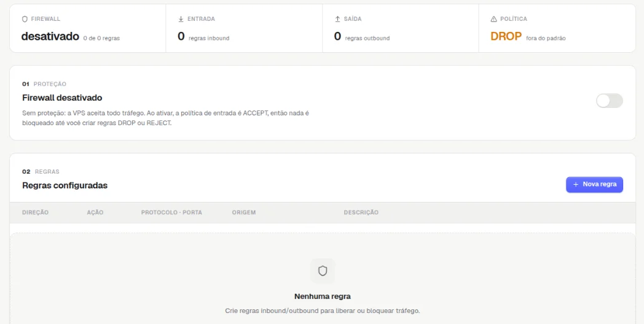Viewport: 644px width, 324px height.
Task: Click the ORIGEM column header
Action: [x=244, y=212]
